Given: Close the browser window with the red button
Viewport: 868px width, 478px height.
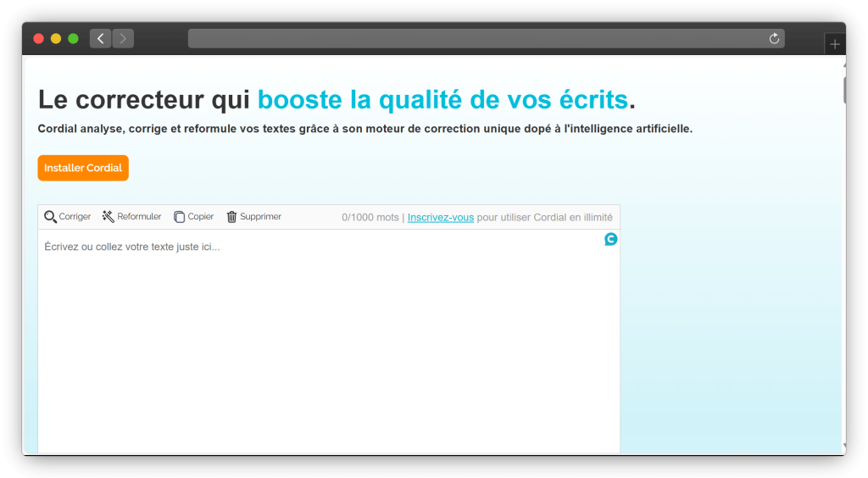Looking at the screenshot, I should point(38,39).
